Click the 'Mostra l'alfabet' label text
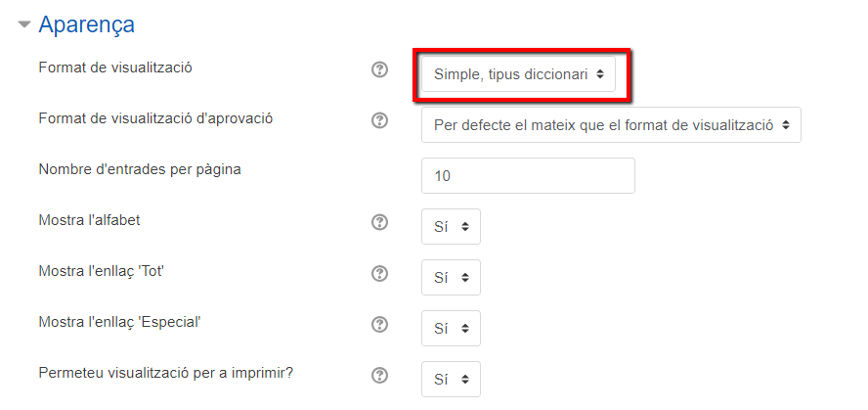 coord(89,220)
